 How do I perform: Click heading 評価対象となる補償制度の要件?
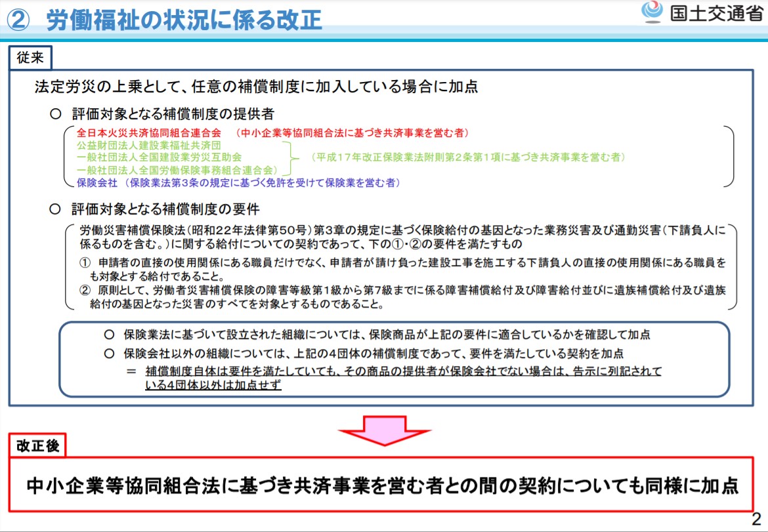[165, 209]
